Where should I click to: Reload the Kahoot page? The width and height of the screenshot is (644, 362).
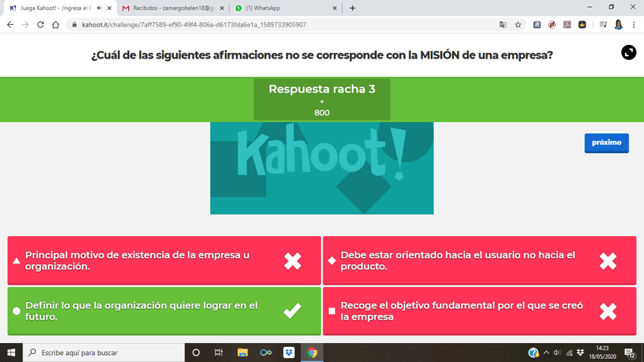tap(40, 24)
